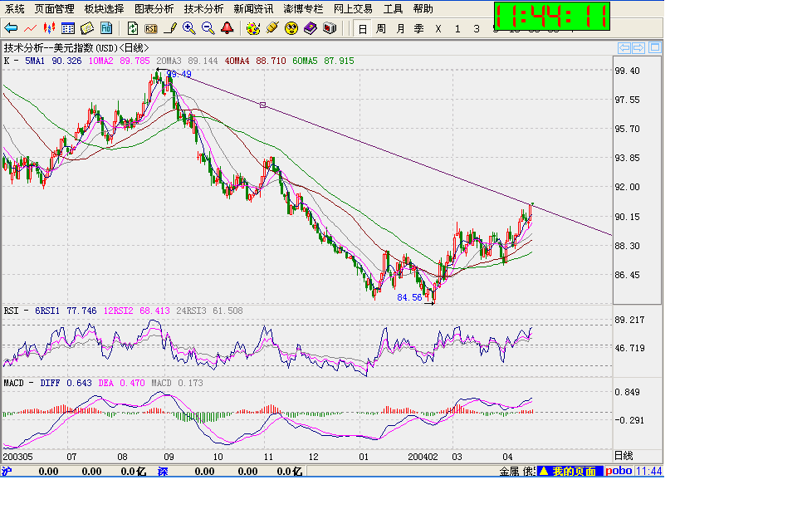Image resolution: width=812 pixels, height=514 pixels.
Task: Click the pobo logo in status bar
Action: tap(619, 471)
